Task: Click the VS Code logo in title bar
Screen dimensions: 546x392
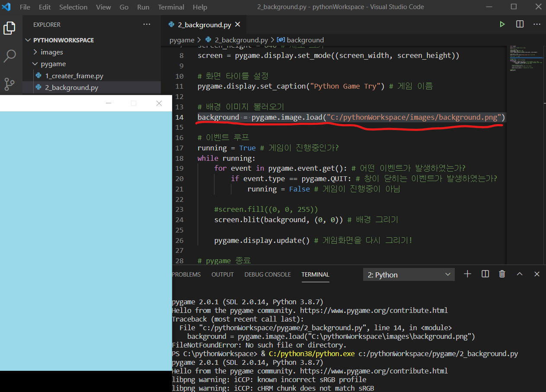Action: pyautogui.click(x=6, y=7)
